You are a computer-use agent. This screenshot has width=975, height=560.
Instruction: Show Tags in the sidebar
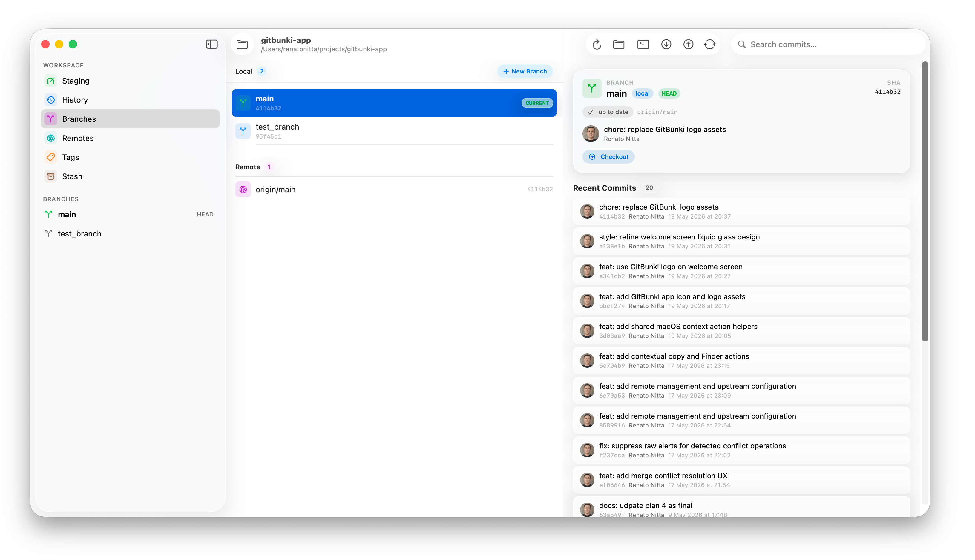click(x=130, y=157)
